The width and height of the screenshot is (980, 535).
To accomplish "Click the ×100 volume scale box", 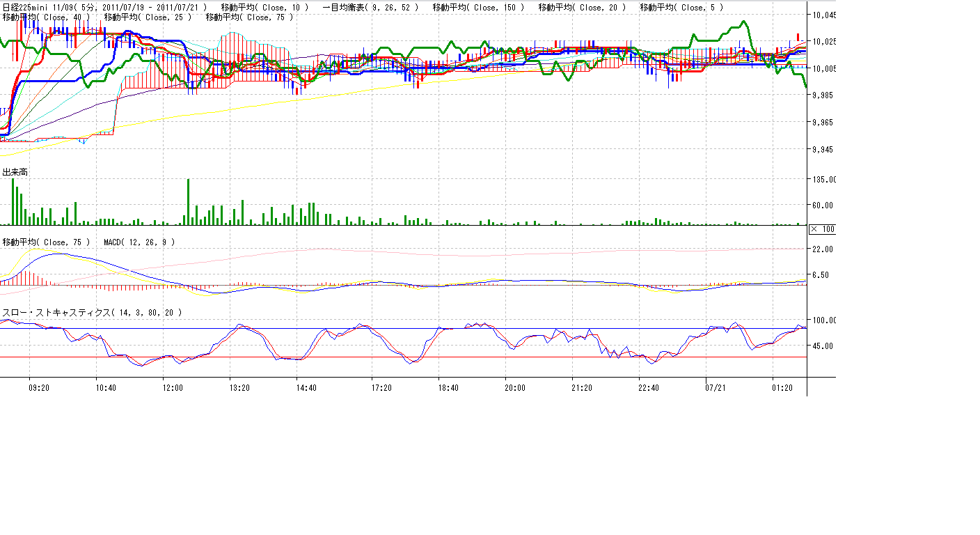I will (x=823, y=229).
